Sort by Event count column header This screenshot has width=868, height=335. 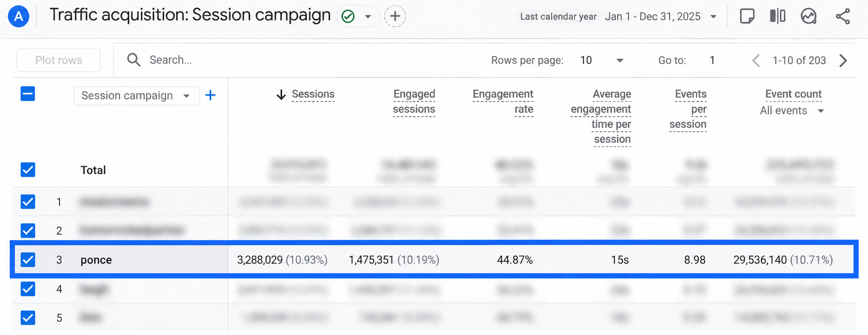pyautogui.click(x=793, y=94)
